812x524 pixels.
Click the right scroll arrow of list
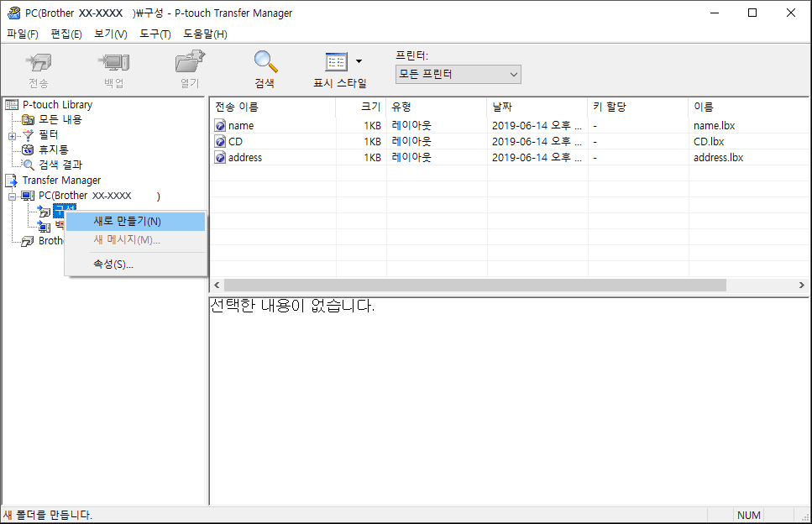pyautogui.click(x=802, y=286)
